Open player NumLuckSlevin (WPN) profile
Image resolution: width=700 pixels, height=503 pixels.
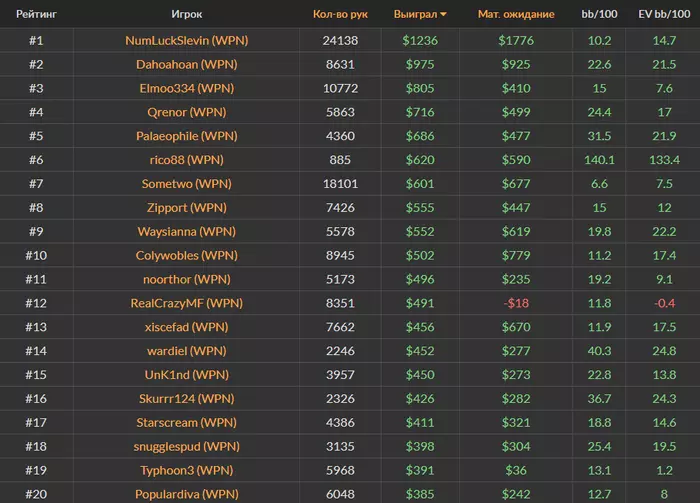click(187, 41)
